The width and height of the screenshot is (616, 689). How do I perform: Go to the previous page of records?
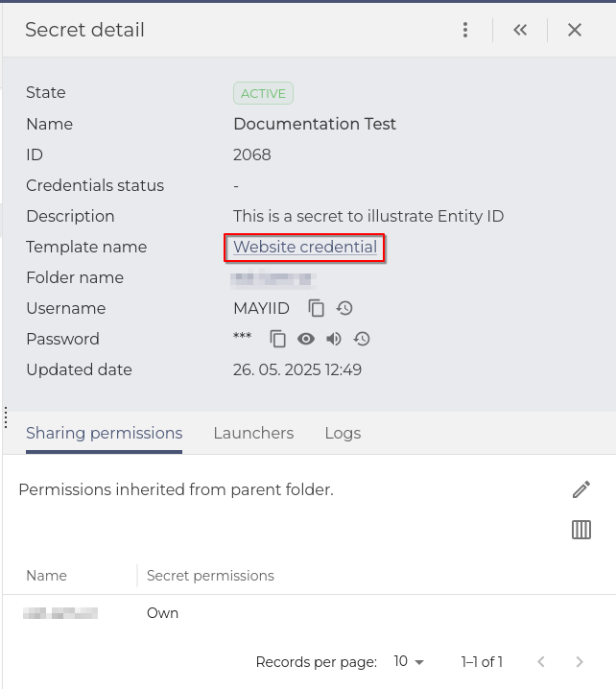(541, 661)
